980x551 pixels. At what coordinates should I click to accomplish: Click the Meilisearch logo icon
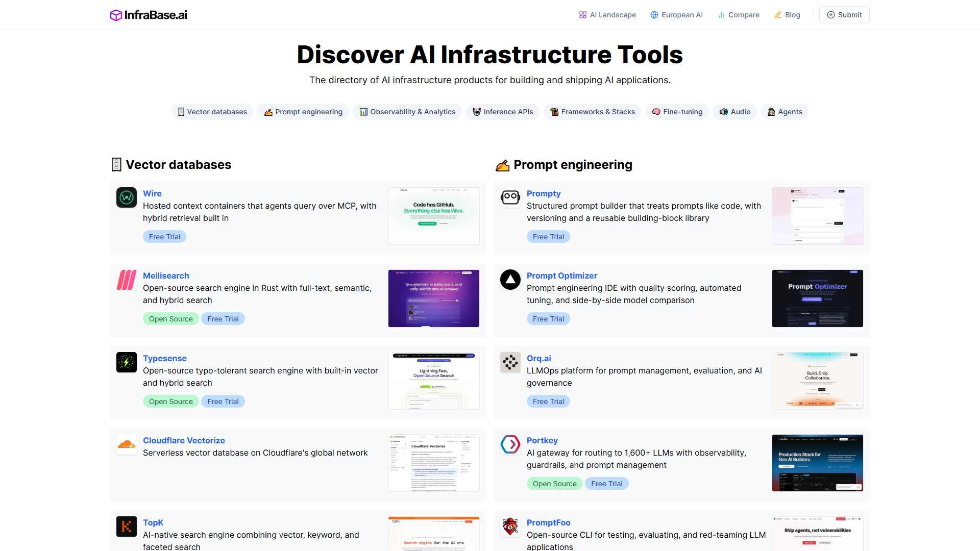(127, 280)
